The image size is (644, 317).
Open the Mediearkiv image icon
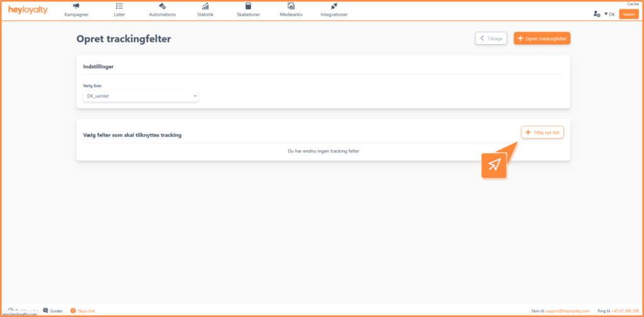click(x=291, y=7)
